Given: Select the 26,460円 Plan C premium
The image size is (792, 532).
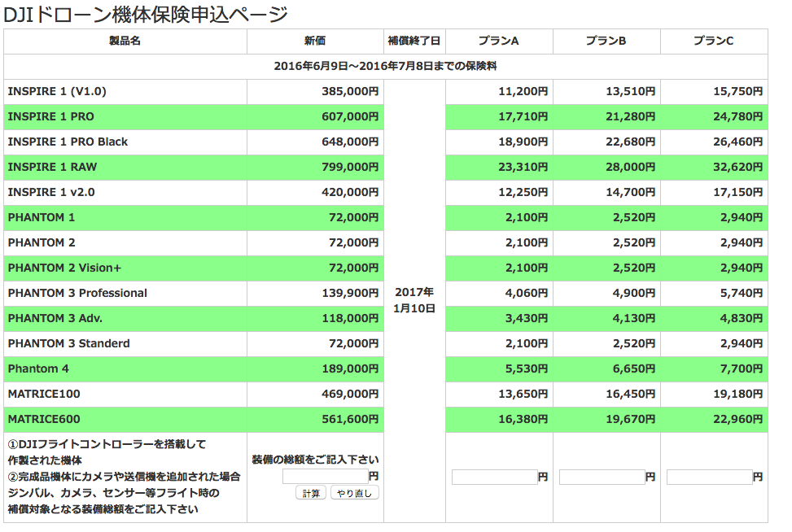Looking at the screenshot, I should [738, 142].
